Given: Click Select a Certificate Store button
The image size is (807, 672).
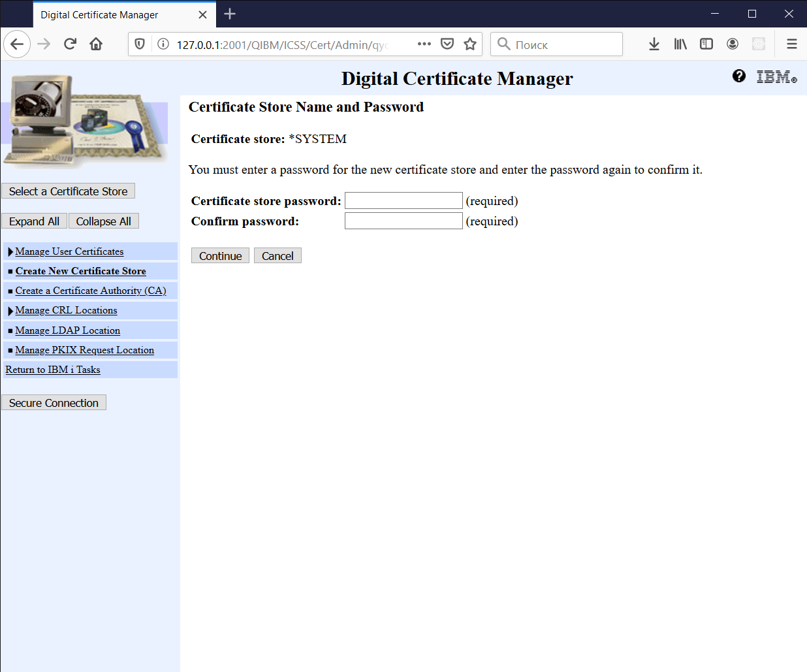Looking at the screenshot, I should coord(68,191).
